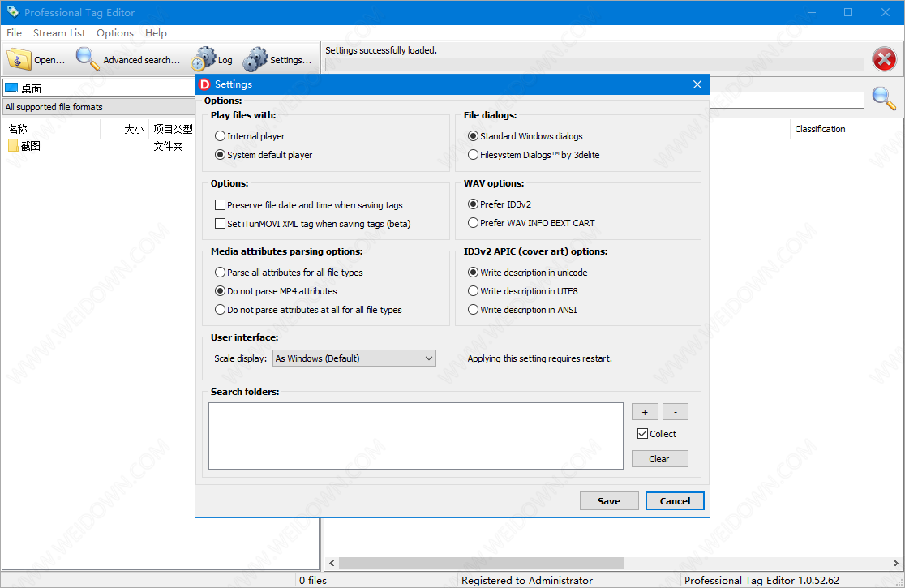This screenshot has width=905, height=588.
Task: Open the Stream List menu
Action: 59,33
